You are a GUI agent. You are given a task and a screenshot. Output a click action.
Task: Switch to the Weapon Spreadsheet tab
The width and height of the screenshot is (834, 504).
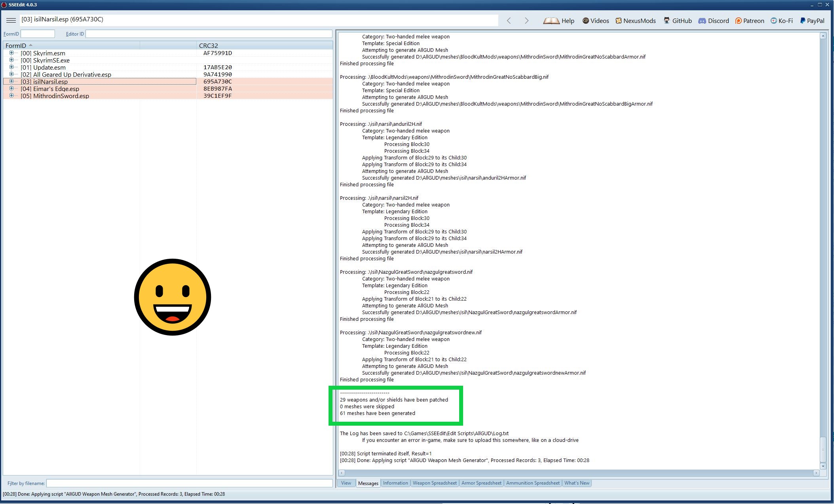coord(434,483)
